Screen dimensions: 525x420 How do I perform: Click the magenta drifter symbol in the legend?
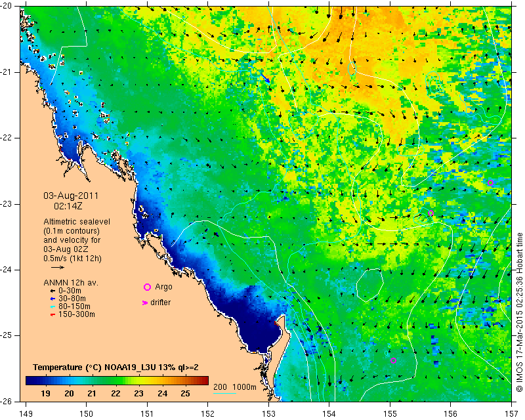pyautogui.click(x=145, y=303)
